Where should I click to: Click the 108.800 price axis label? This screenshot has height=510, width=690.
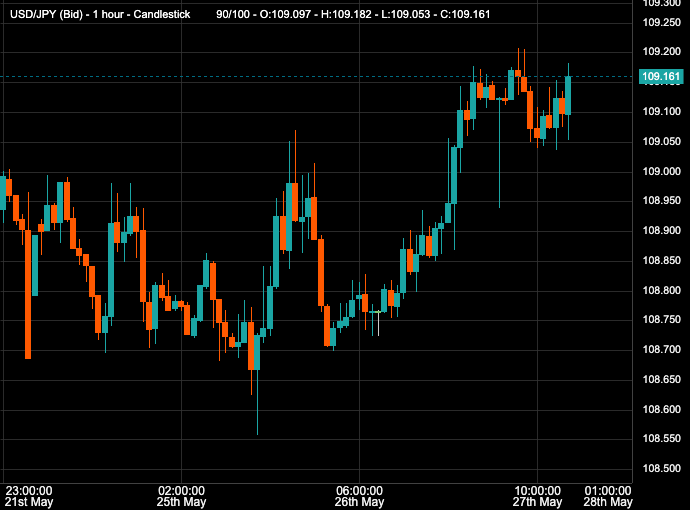click(661, 290)
